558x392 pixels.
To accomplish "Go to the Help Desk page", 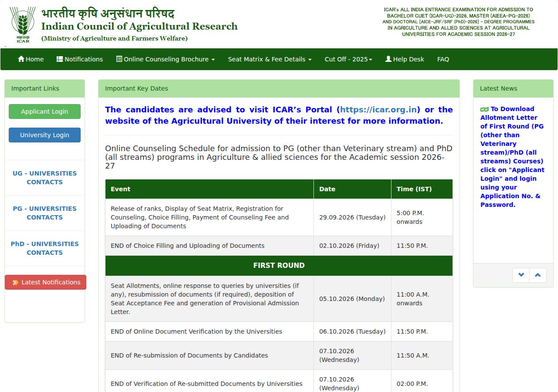I will point(405,59).
